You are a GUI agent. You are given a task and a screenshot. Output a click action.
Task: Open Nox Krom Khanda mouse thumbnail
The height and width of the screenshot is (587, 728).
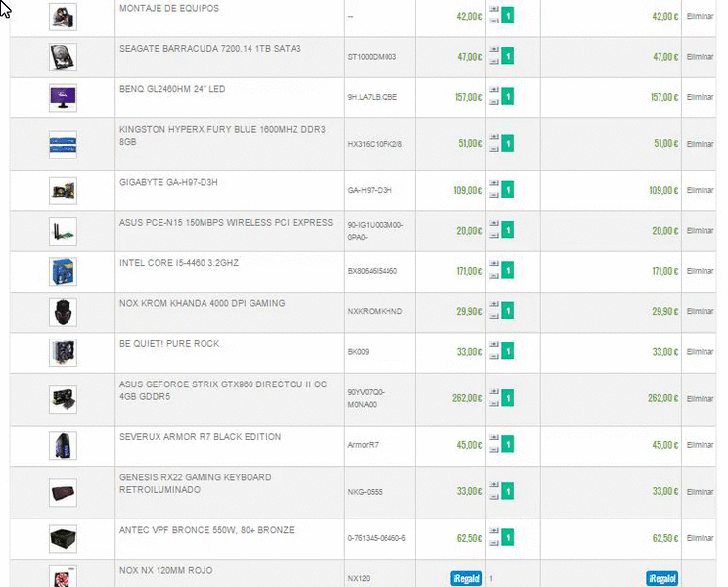click(64, 312)
